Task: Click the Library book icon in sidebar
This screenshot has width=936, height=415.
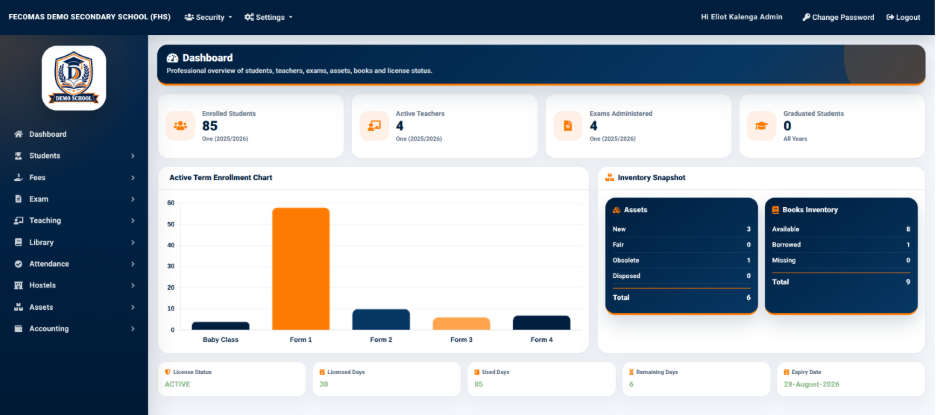Action: pyautogui.click(x=19, y=242)
